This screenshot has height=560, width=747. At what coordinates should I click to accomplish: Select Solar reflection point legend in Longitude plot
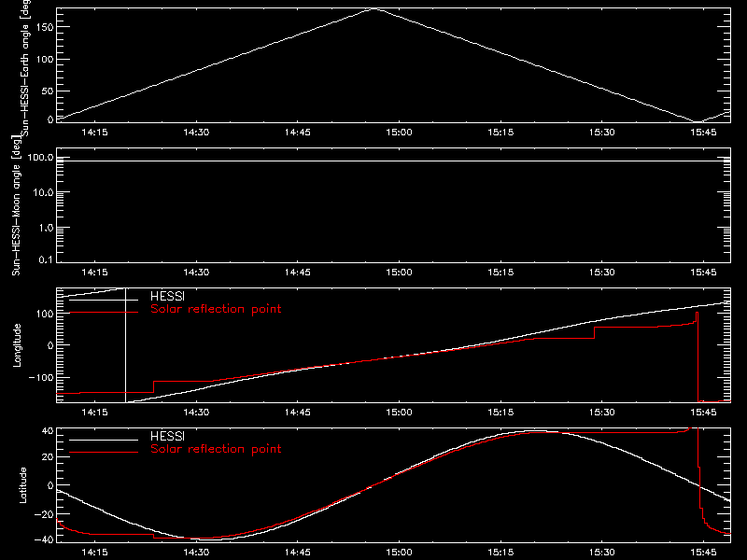(x=216, y=309)
